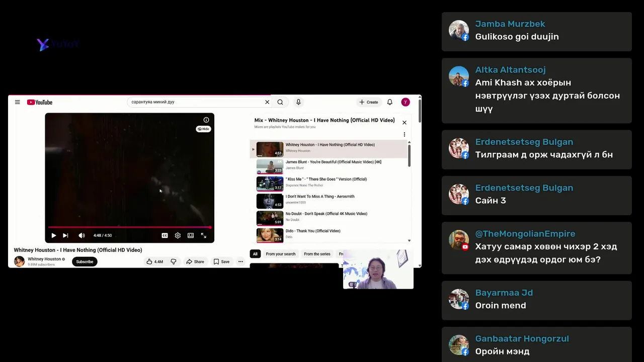The image size is (644, 362).
Task: Open the account avatar menu
Action: point(405,102)
